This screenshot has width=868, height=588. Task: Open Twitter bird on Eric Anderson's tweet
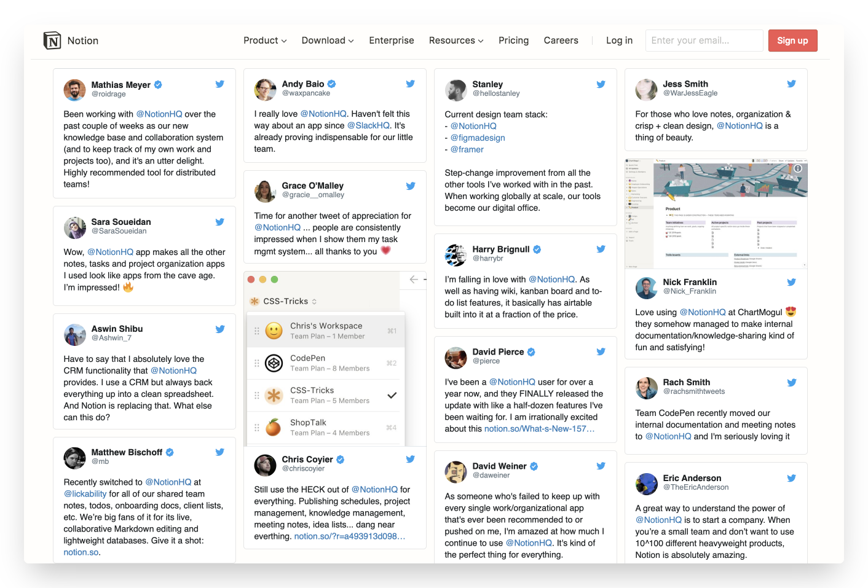click(791, 478)
